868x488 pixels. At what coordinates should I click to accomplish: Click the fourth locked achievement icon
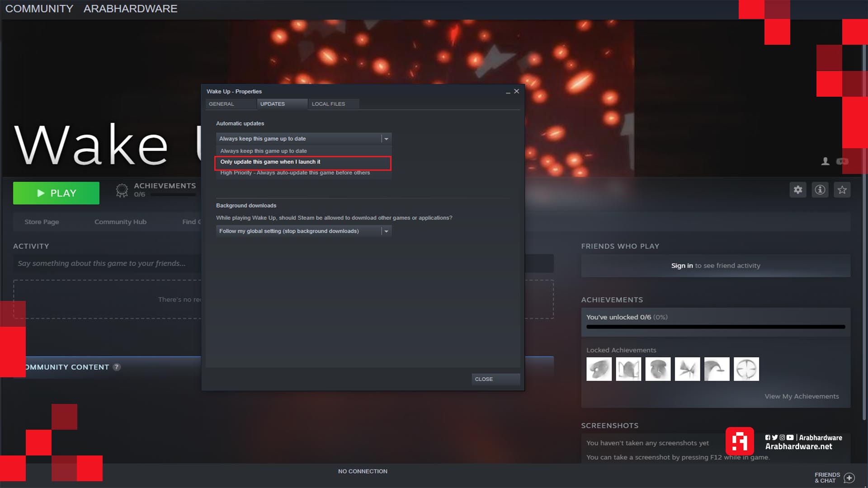tap(687, 369)
